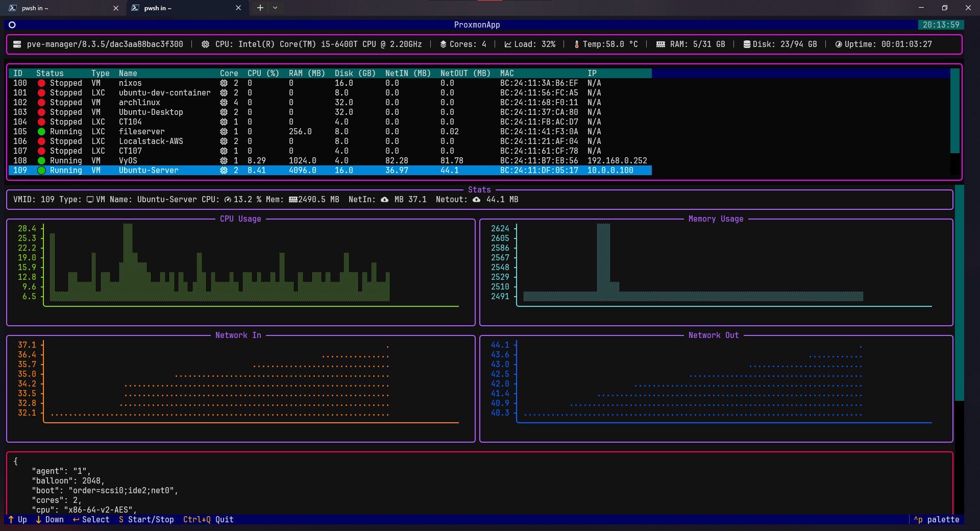Click the Uptime clock icon

tap(838, 44)
